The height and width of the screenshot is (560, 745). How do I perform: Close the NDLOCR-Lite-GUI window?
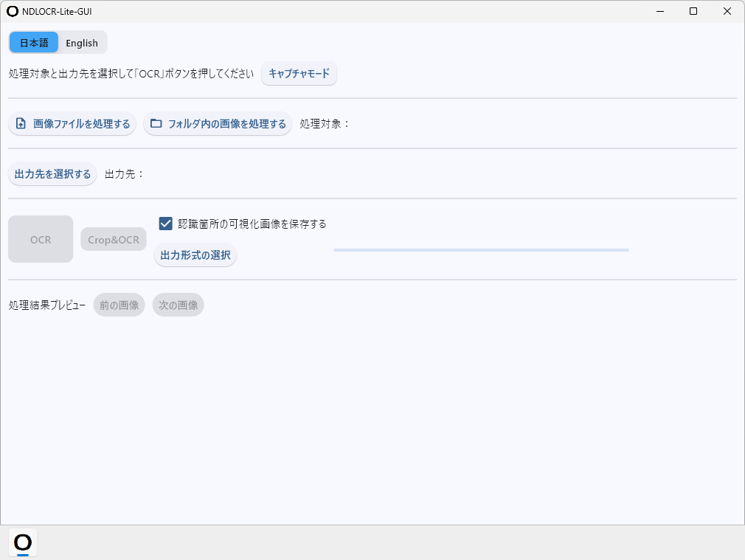(x=727, y=12)
